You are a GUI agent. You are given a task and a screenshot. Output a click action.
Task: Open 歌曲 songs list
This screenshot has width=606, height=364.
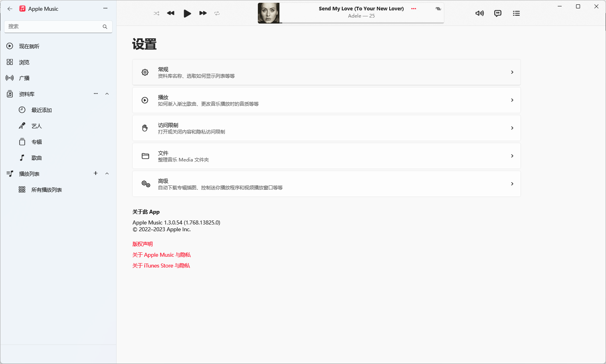click(x=58, y=158)
